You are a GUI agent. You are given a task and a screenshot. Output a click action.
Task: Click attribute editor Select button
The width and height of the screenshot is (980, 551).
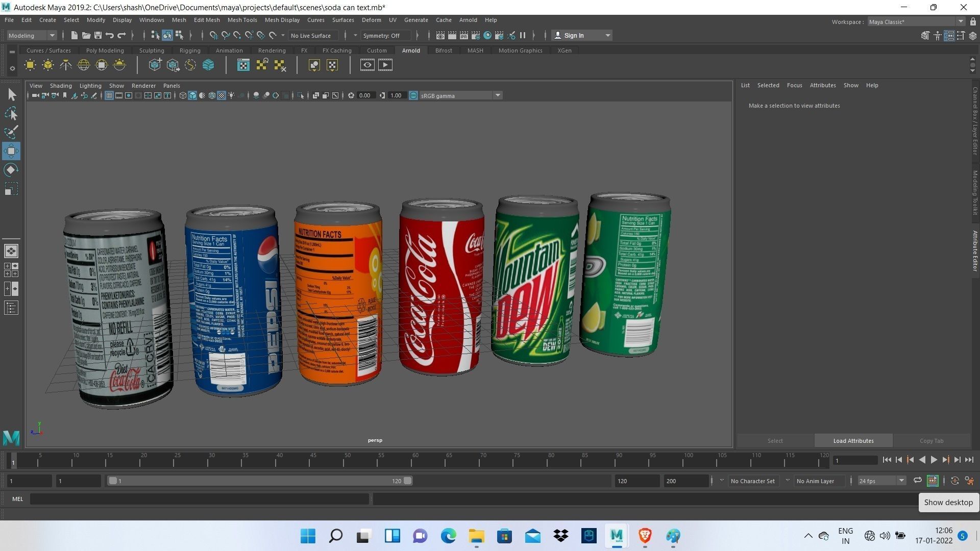coord(775,441)
